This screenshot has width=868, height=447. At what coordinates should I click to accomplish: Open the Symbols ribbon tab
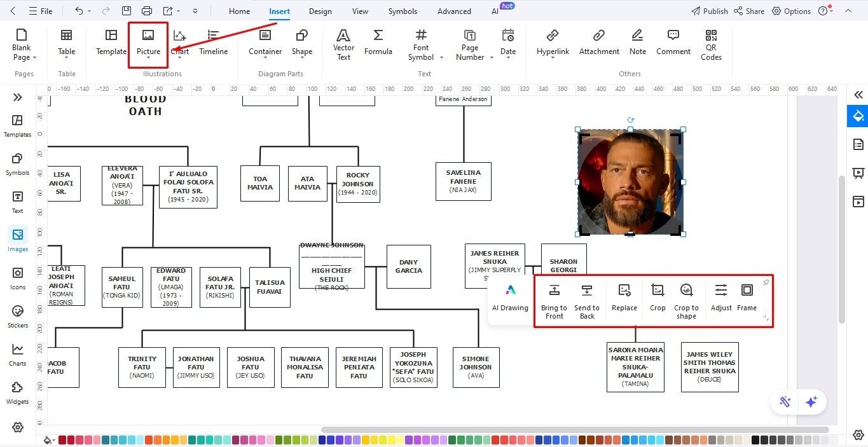[402, 11]
